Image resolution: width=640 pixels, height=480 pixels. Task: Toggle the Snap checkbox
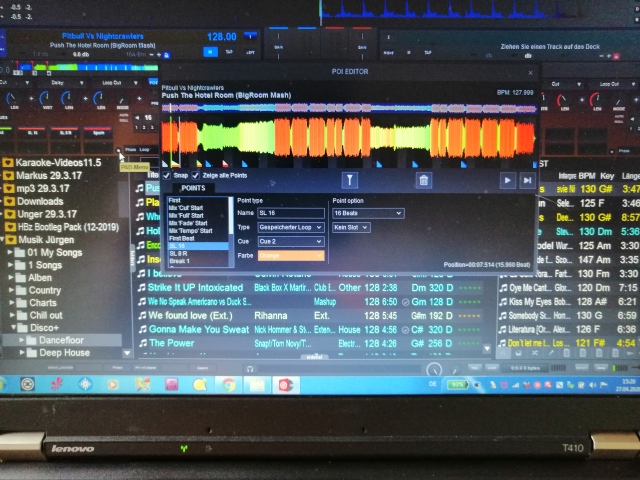point(167,175)
